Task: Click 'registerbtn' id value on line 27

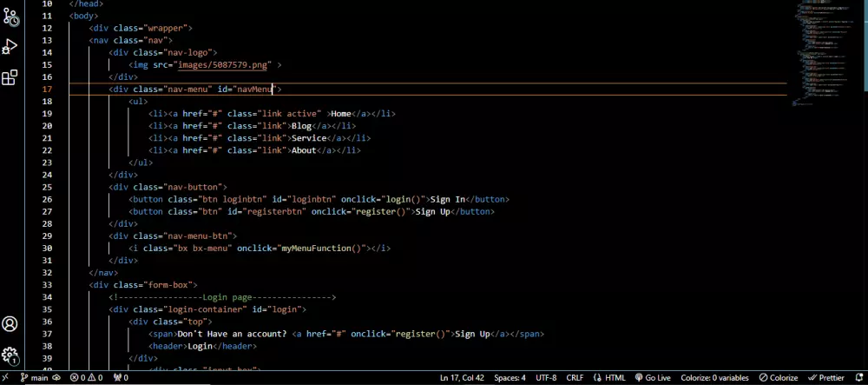Action: click(x=274, y=211)
